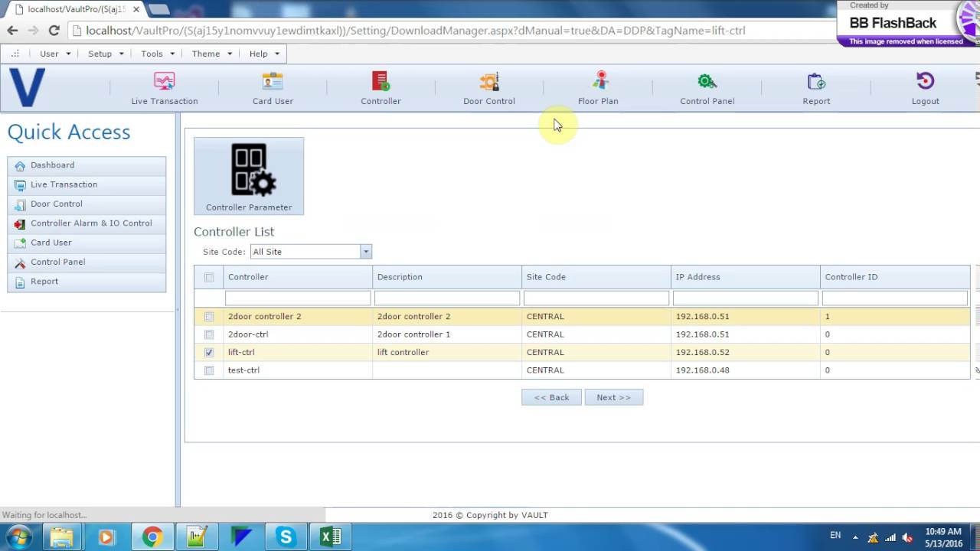
Task: Click browser reload icon
Action: coord(54,31)
